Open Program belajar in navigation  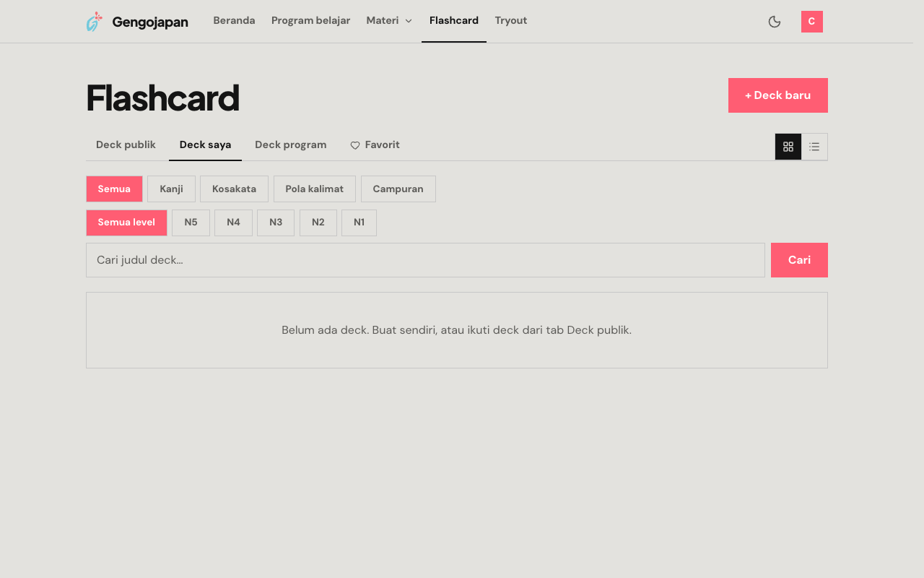(x=310, y=21)
